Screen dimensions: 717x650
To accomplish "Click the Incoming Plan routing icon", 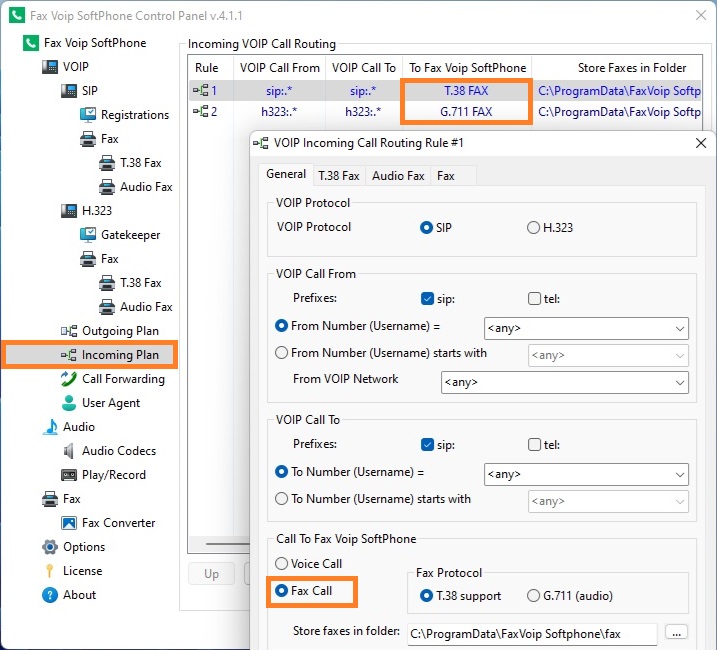I will [69, 355].
